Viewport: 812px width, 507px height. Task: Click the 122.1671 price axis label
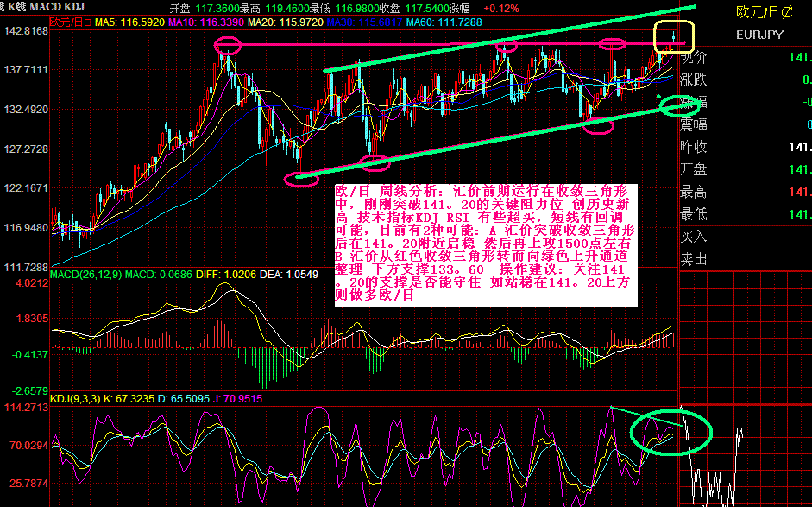[x=25, y=187]
